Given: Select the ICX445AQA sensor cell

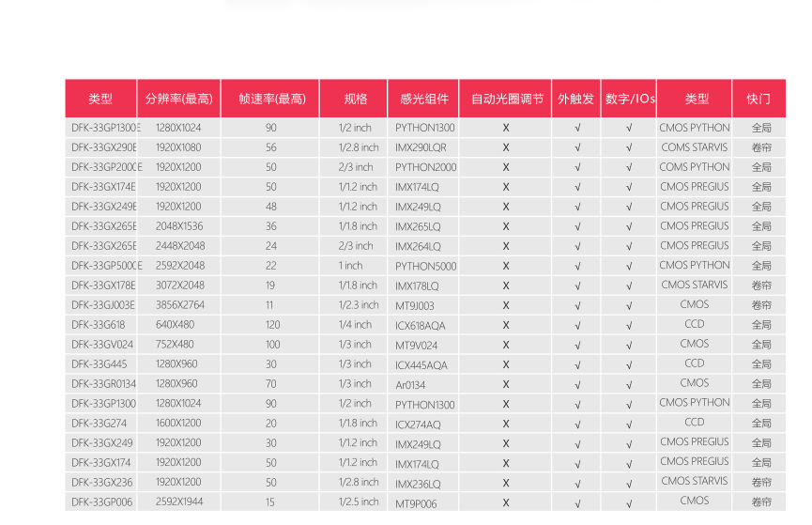Looking at the screenshot, I should point(421,364).
